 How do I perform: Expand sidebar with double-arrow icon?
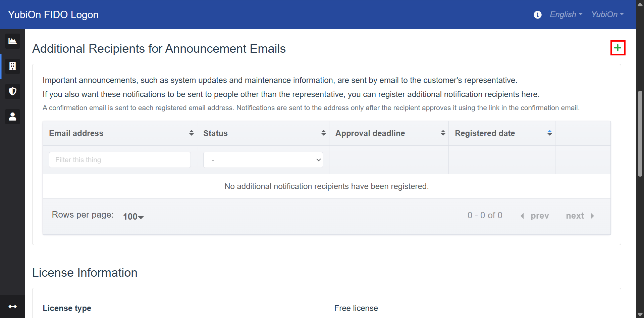(x=12, y=307)
